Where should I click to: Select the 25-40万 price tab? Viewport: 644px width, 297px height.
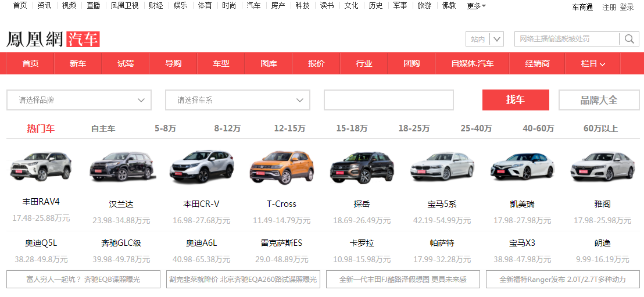pyautogui.click(x=476, y=128)
